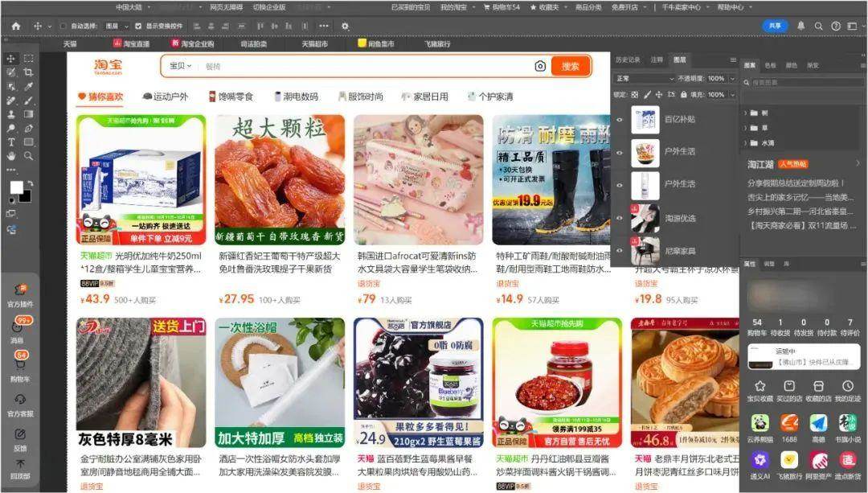Select the Hand tool
The height and width of the screenshot is (493, 868).
click(10, 156)
